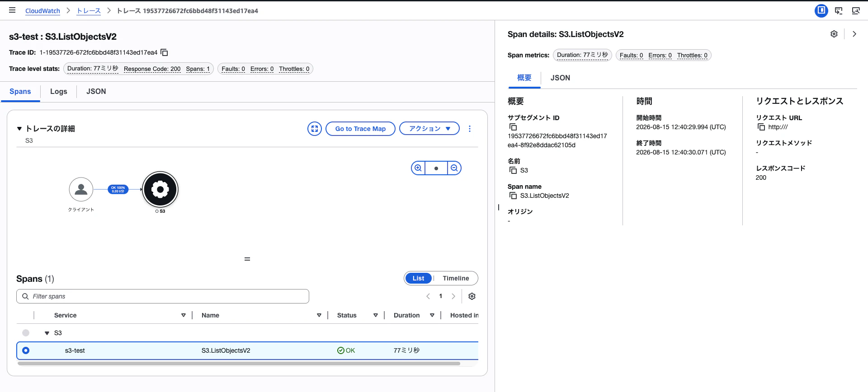Viewport: 868px width, 392px height.
Task: Click the Response Code: 200 stat
Action: (152, 69)
